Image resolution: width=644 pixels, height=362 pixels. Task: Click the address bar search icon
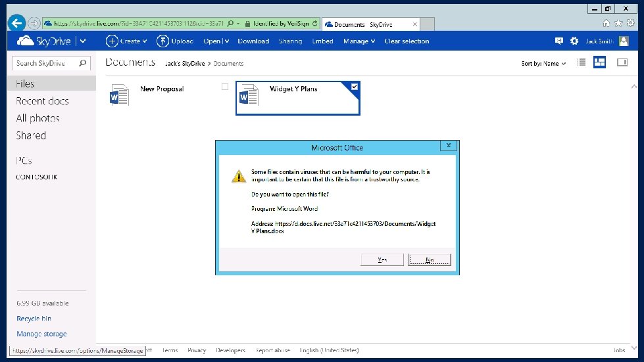[230, 24]
